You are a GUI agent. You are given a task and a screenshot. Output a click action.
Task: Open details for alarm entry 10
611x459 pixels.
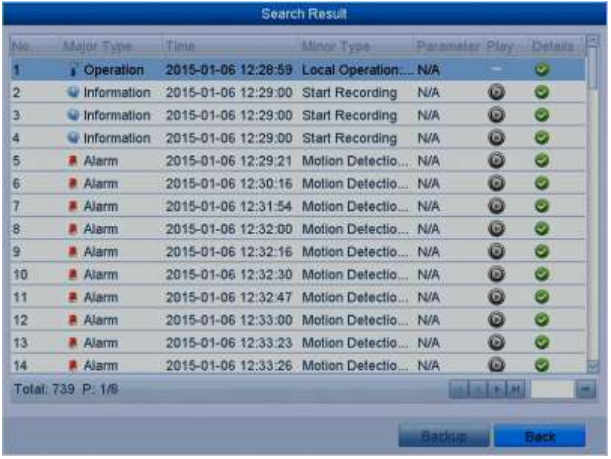click(542, 274)
